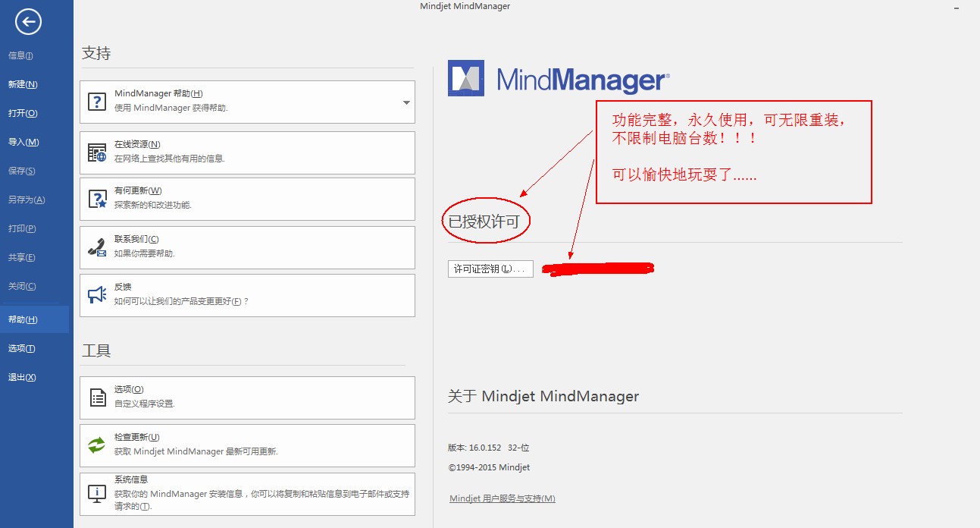Click the 联系我们(C) button
The height and width of the screenshot is (528, 980).
pos(247,247)
